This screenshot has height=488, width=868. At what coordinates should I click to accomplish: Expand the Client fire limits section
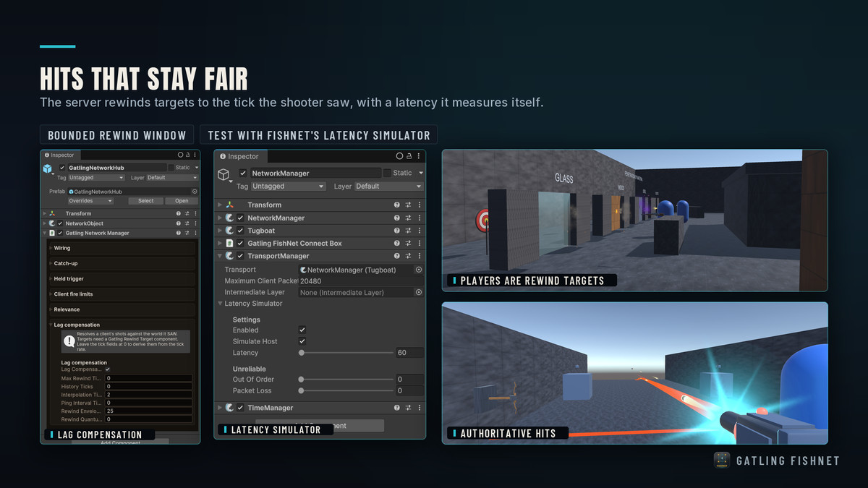tap(51, 294)
